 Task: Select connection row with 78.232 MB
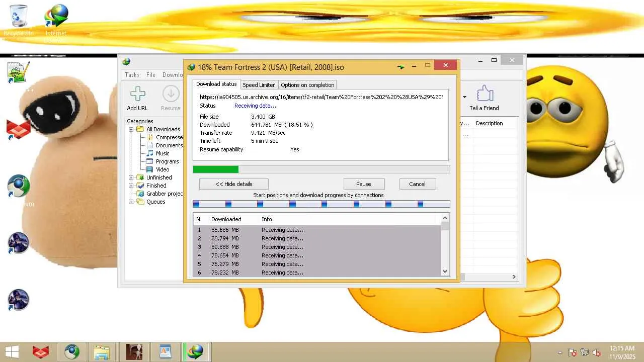point(317,272)
